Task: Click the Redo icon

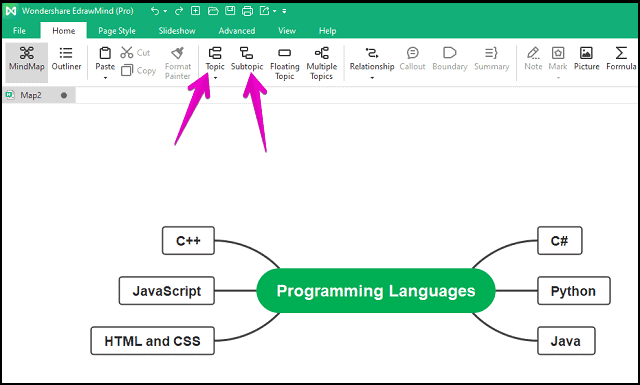Action: pos(179,11)
